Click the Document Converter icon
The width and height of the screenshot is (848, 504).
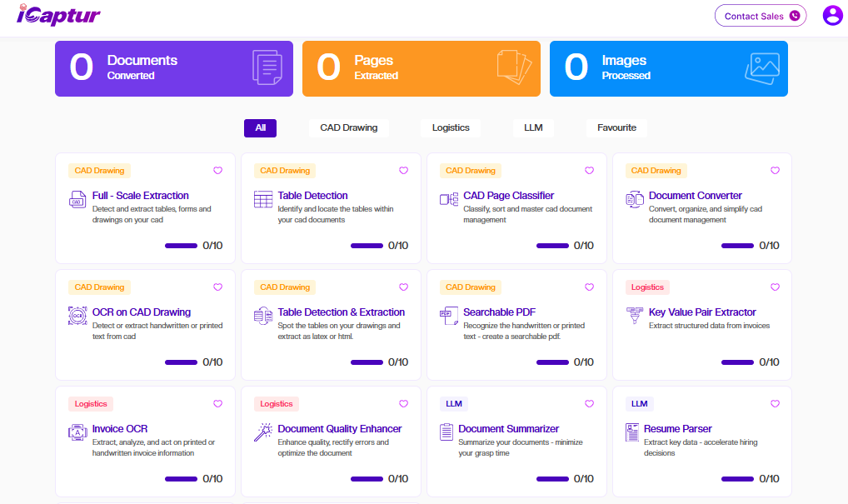[x=635, y=200]
